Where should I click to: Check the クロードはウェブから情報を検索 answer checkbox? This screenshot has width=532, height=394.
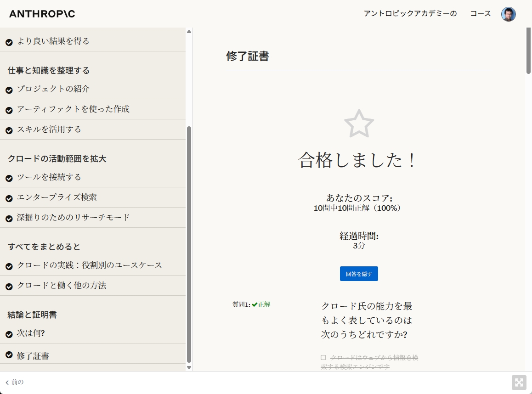[x=323, y=357]
